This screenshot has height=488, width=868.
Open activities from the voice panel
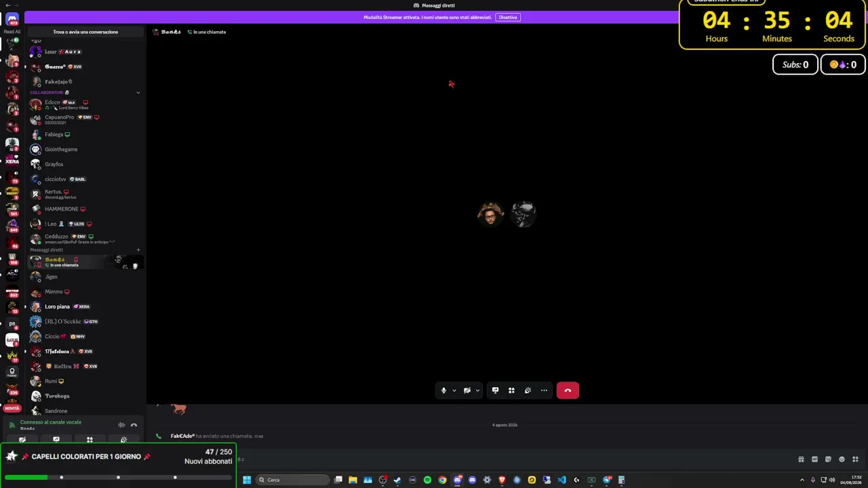coord(90,440)
